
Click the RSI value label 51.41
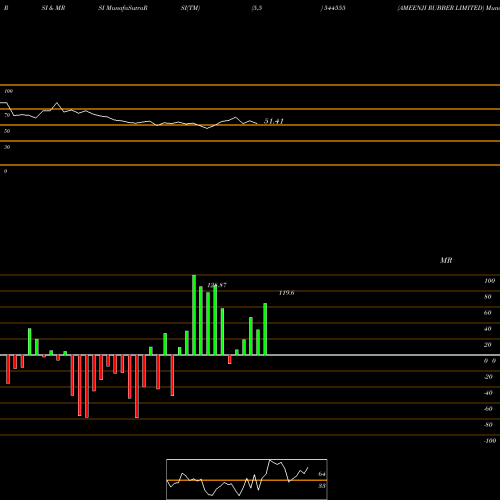[274, 121]
